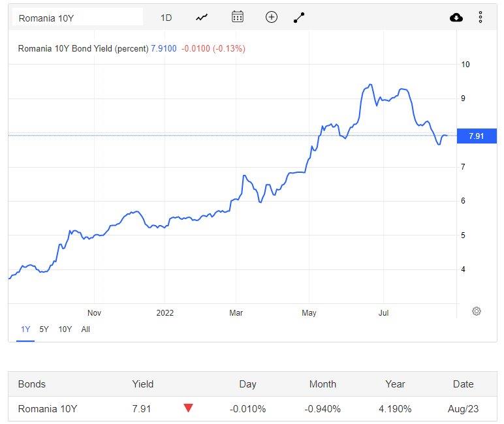Open chart settings gear icon

(477, 311)
